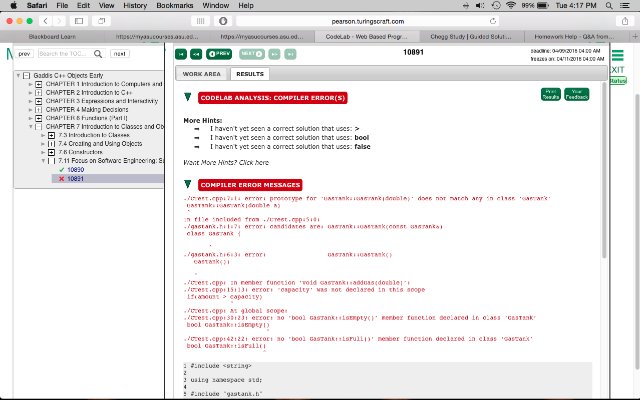Open Notification Center list icon
Image resolution: width=640 pixels, height=400 pixels.
(x=625, y=5)
